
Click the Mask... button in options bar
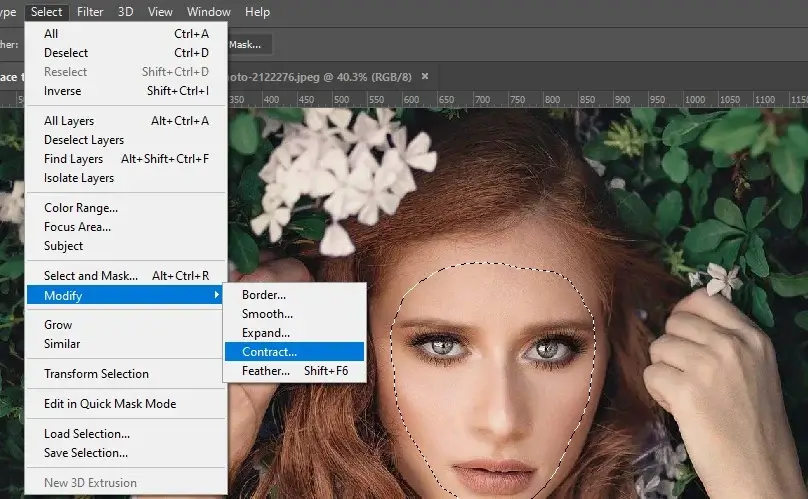point(249,45)
